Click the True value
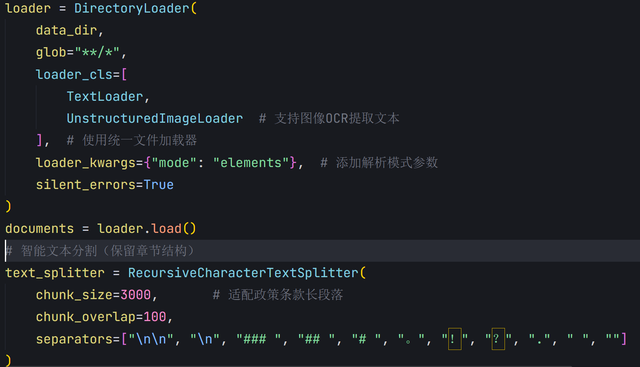The image size is (640, 367). (x=159, y=185)
